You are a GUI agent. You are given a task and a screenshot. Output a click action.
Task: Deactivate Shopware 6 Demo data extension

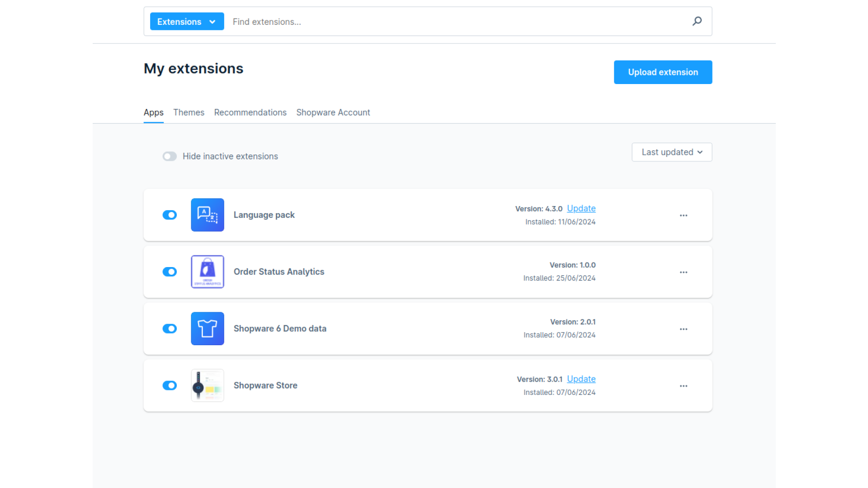click(x=170, y=329)
